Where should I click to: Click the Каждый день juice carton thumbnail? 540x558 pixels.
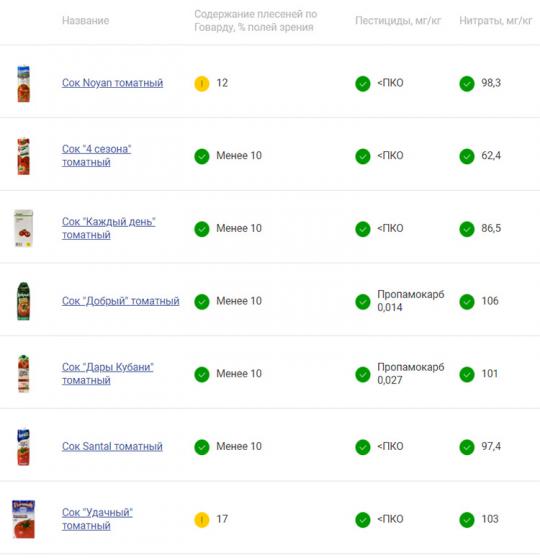click(x=23, y=228)
